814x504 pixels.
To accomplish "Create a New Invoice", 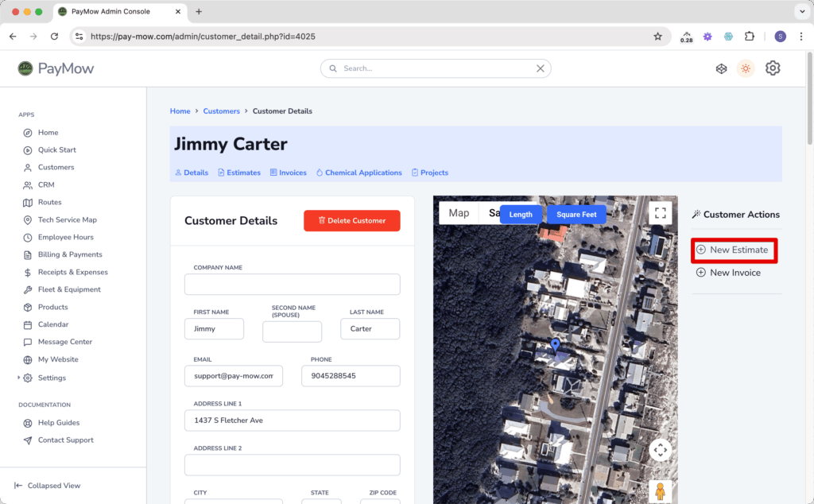I will pyautogui.click(x=728, y=273).
